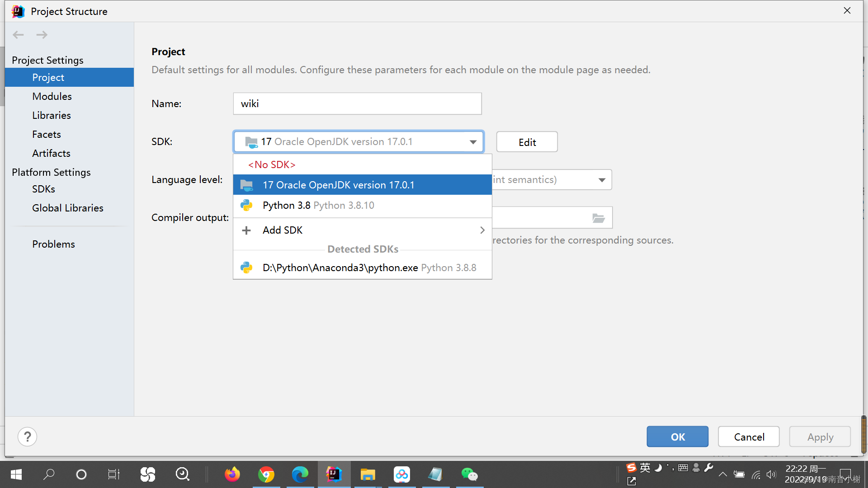The image size is (868, 488).
Task: Click the JDK folder icon in highlighted row
Action: point(246,185)
